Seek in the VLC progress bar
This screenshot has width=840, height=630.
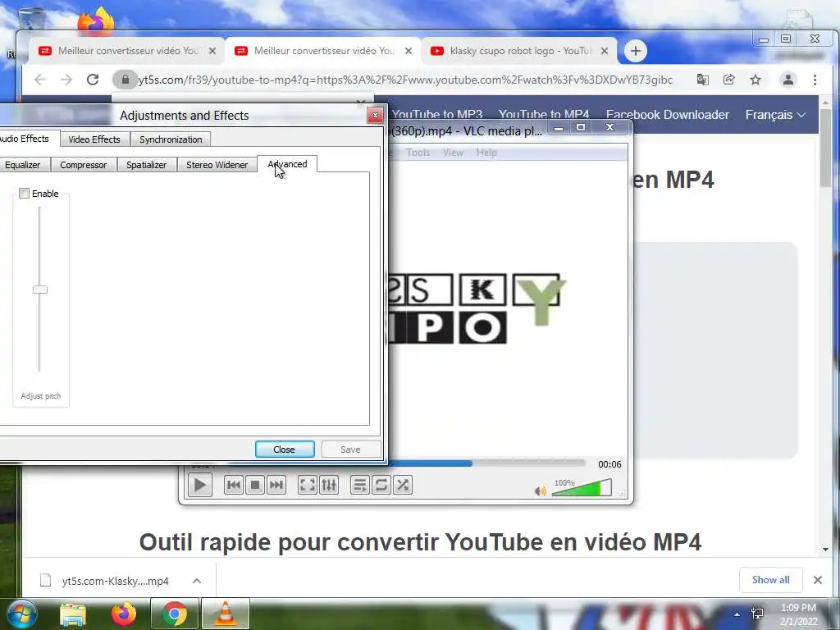486,463
